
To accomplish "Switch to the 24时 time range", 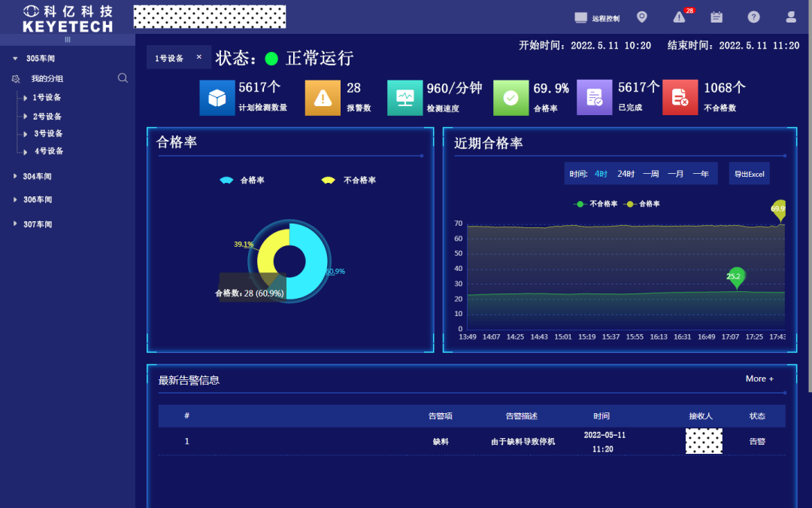I will tap(625, 173).
